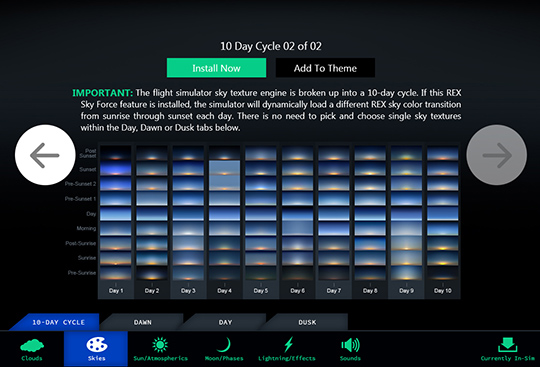
Task: Click the '10 Day Cycle 02 of 02' title
Action: point(271,46)
